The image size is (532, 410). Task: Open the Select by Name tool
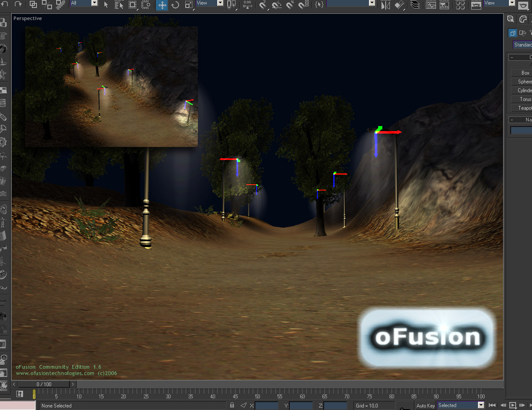[119, 5]
